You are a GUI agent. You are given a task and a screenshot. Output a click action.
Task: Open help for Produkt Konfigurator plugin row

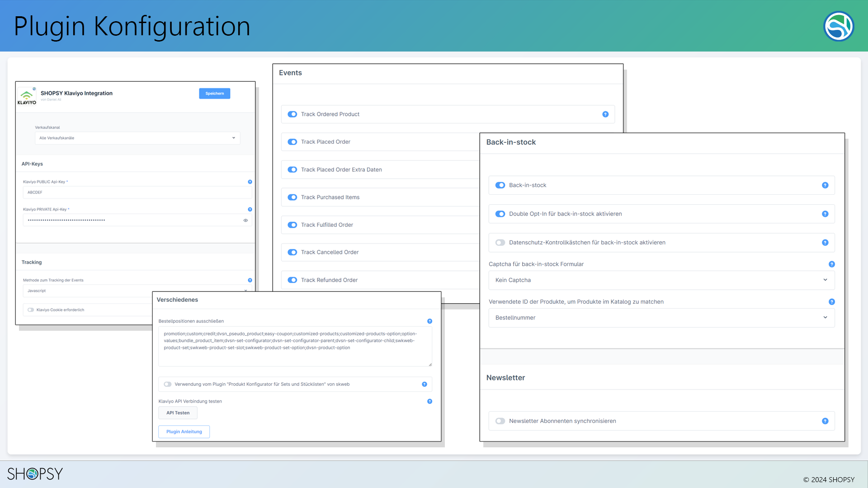pyautogui.click(x=425, y=385)
